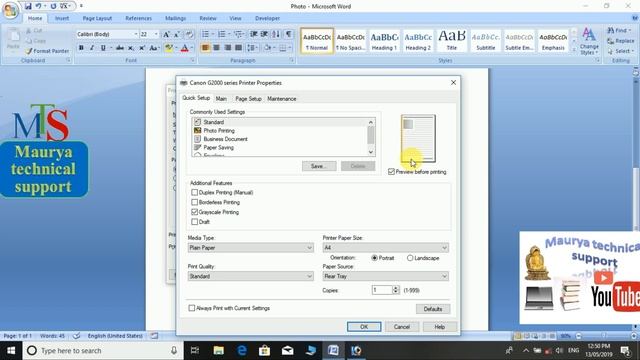Apply Strikethrough formatting in Word ribbon

120,48
